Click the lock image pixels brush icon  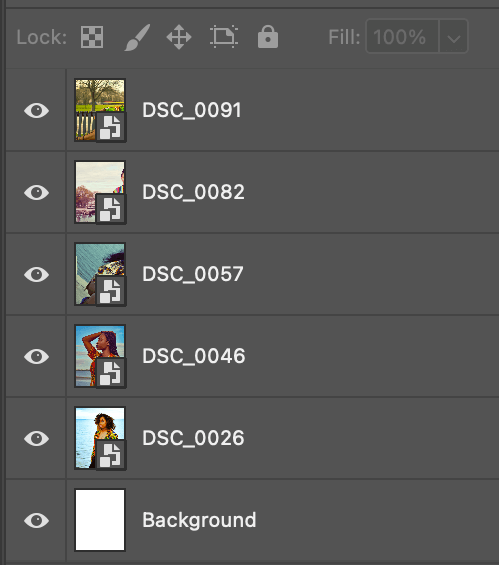point(137,37)
